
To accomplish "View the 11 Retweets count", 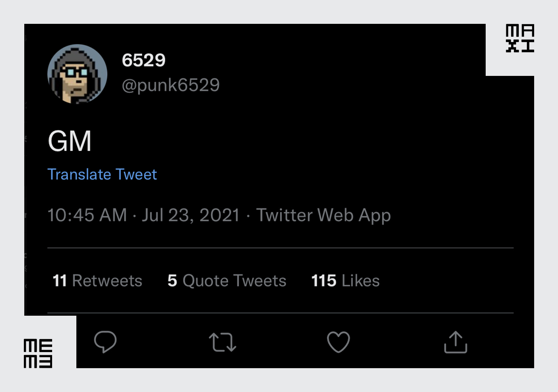I will pos(97,280).
